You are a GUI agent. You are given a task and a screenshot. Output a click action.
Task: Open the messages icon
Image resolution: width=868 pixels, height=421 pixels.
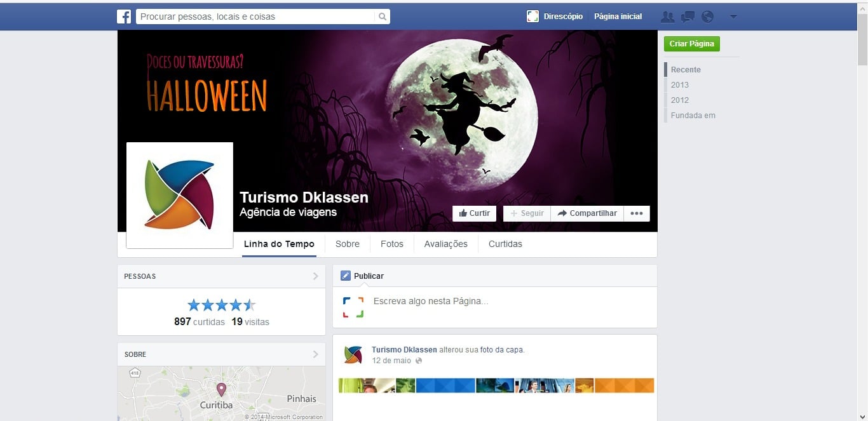coord(688,17)
